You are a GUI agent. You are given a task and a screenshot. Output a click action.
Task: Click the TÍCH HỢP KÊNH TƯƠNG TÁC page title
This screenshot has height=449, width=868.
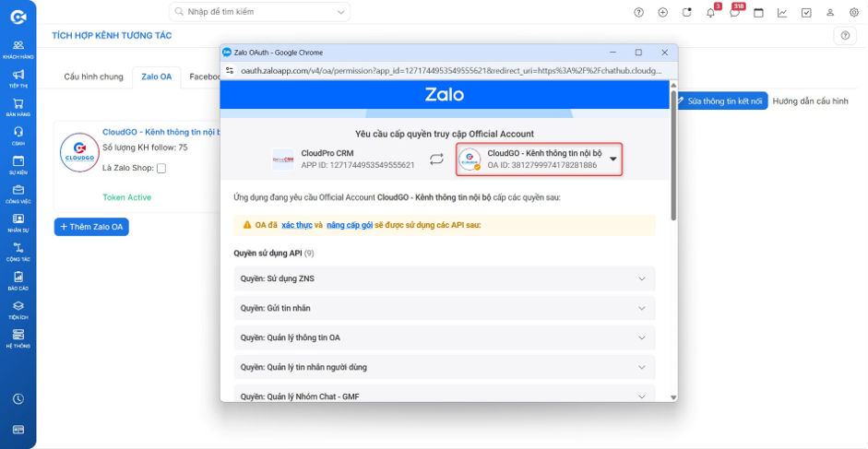click(112, 36)
